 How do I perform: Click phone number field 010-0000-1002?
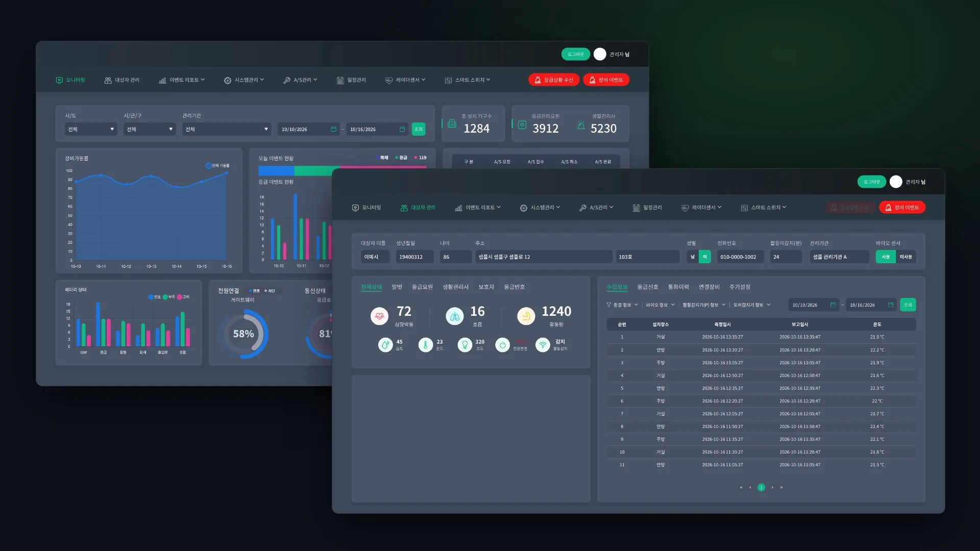coord(740,257)
